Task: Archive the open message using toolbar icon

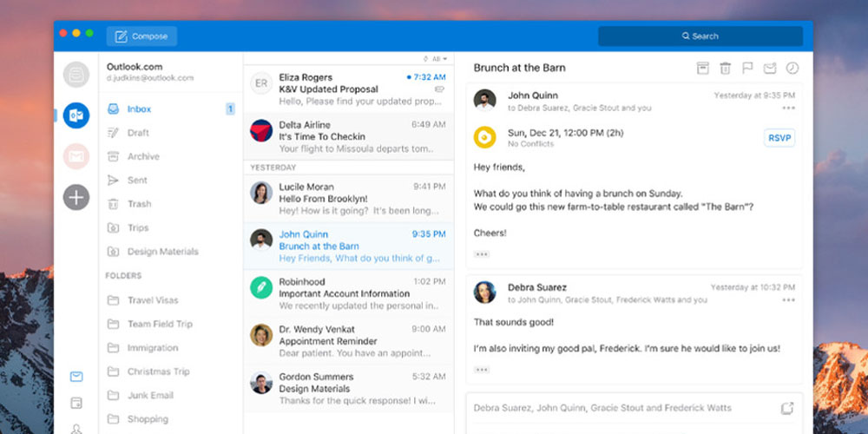Action: pos(703,69)
